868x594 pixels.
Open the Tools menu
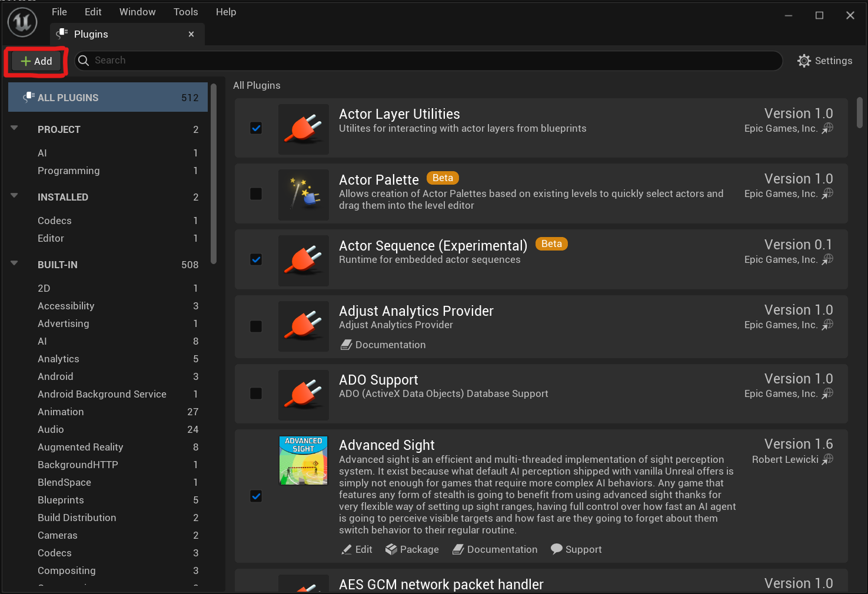(186, 12)
